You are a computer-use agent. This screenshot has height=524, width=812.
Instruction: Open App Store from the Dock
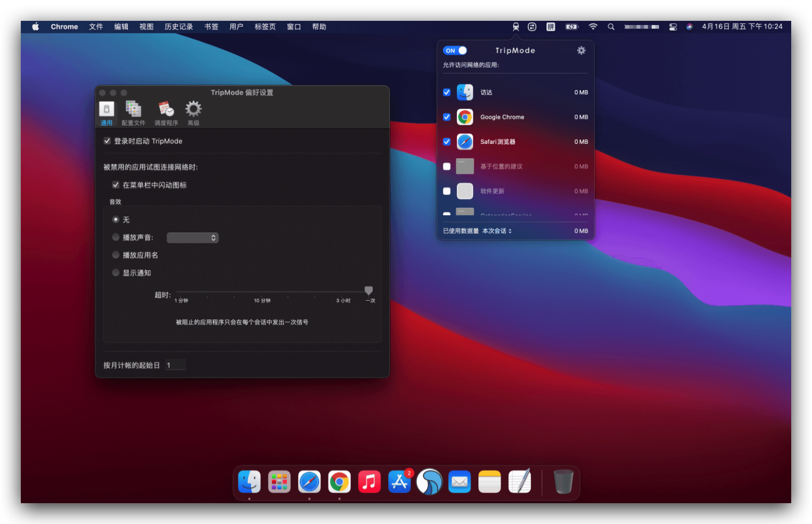(400, 482)
